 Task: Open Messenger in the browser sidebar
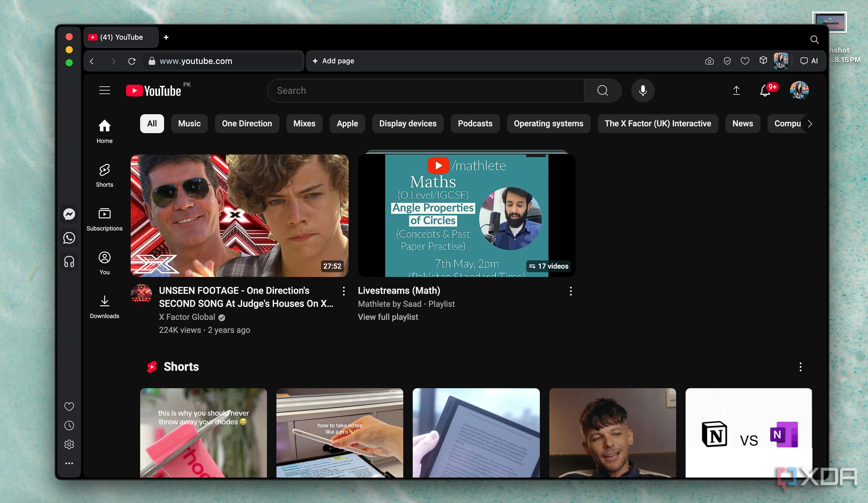point(69,214)
